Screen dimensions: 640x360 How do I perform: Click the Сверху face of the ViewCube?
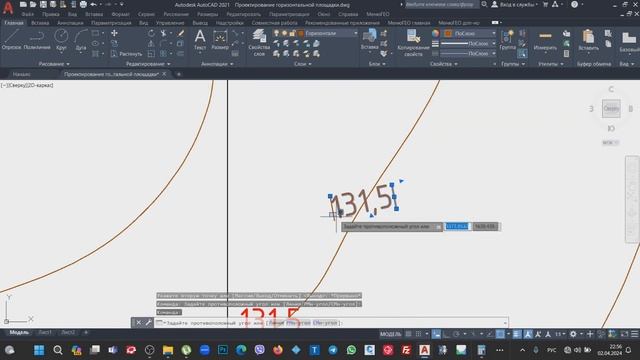(x=611, y=109)
